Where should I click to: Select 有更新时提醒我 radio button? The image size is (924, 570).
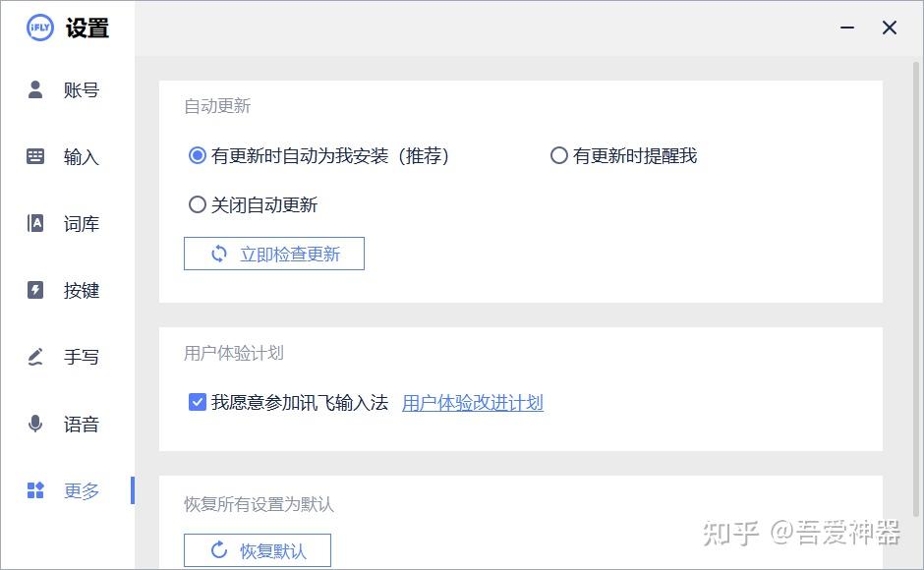tap(558, 155)
